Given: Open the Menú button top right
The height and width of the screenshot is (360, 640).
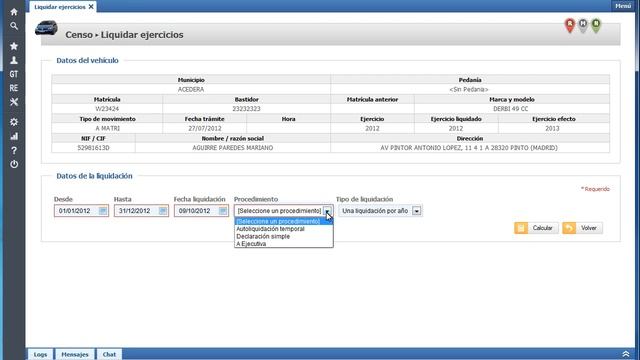Looking at the screenshot, I should coord(623,6).
